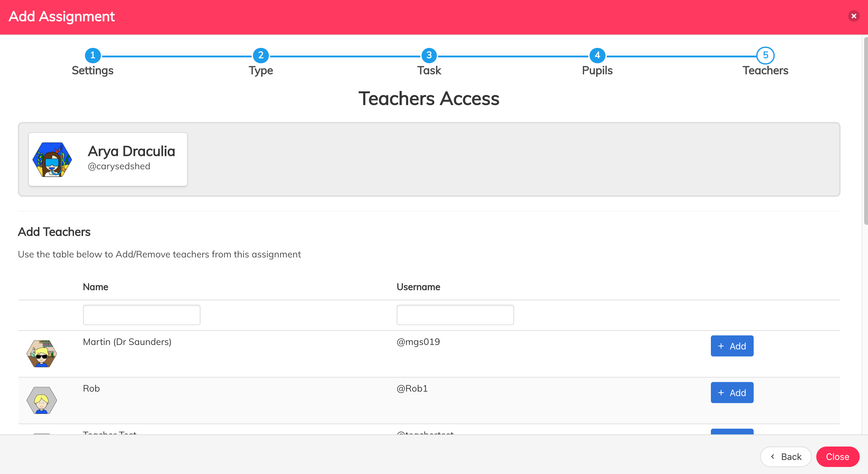This screenshot has height=474, width=868.
Task: Select step 5 Teachers circle
Action: click(765, 55)
